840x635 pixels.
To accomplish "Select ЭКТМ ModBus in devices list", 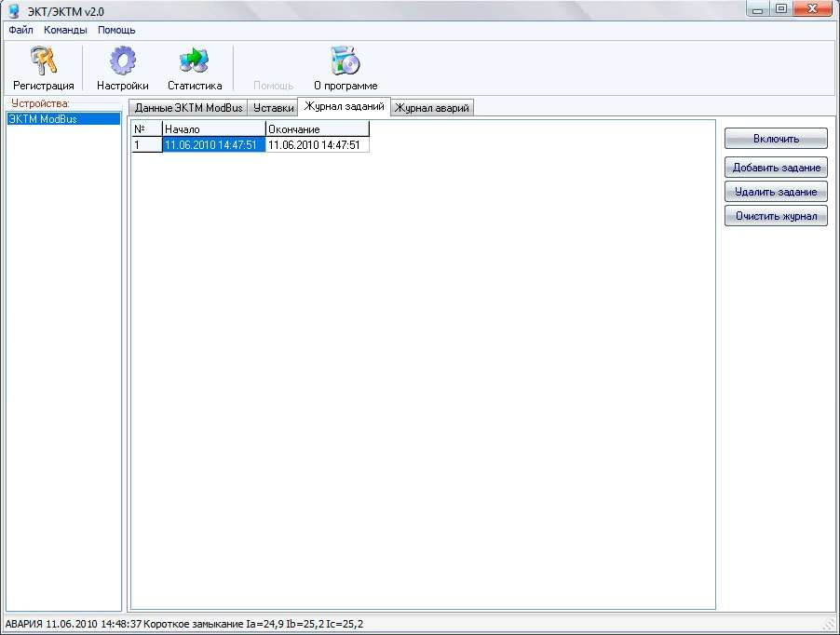I will click(63, 119).
